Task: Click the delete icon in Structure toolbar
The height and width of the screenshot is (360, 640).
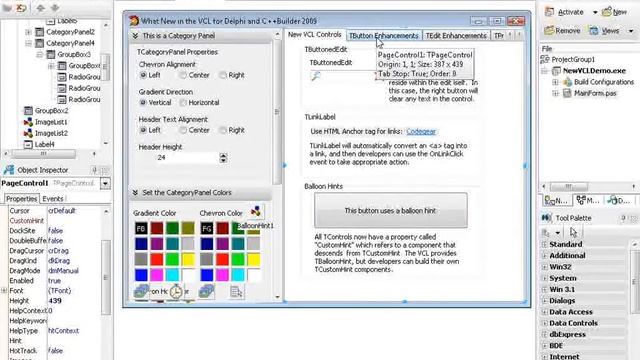Action: (x=21, y=8)
